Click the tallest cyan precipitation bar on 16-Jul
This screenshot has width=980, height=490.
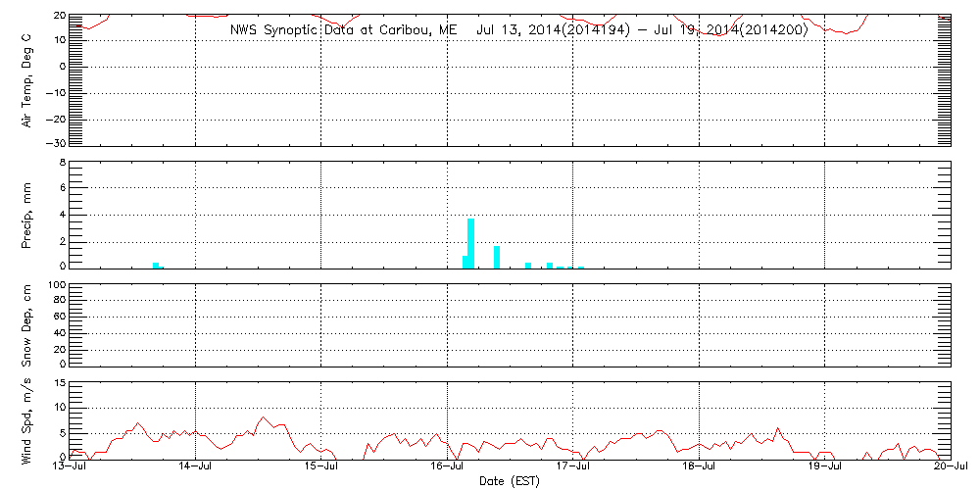point(470,243)
